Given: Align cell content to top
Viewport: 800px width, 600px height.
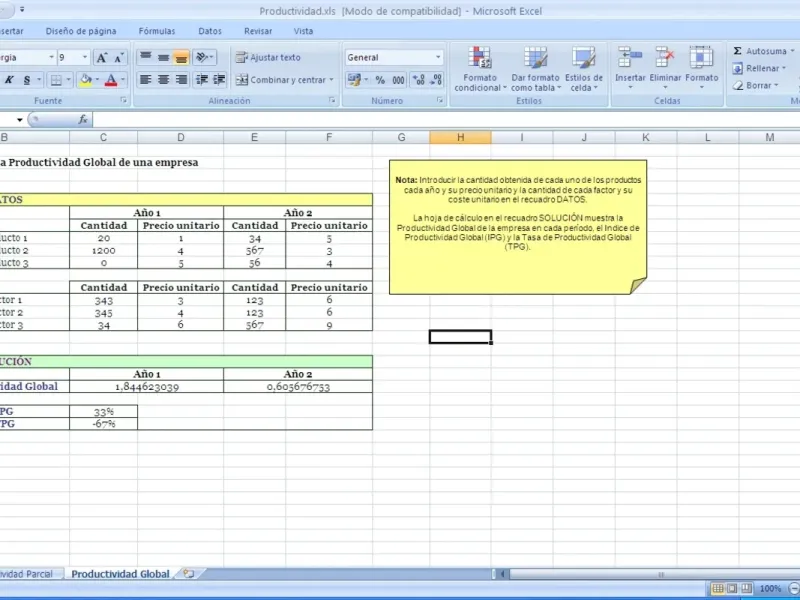Looking at the screenshot, I should tap(145, 57).
